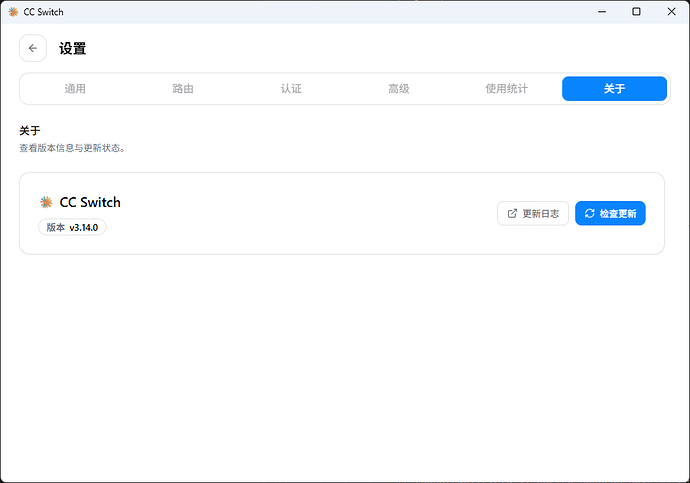Open the 高级 tab
690x483 pixels.
tap(399, 89)
